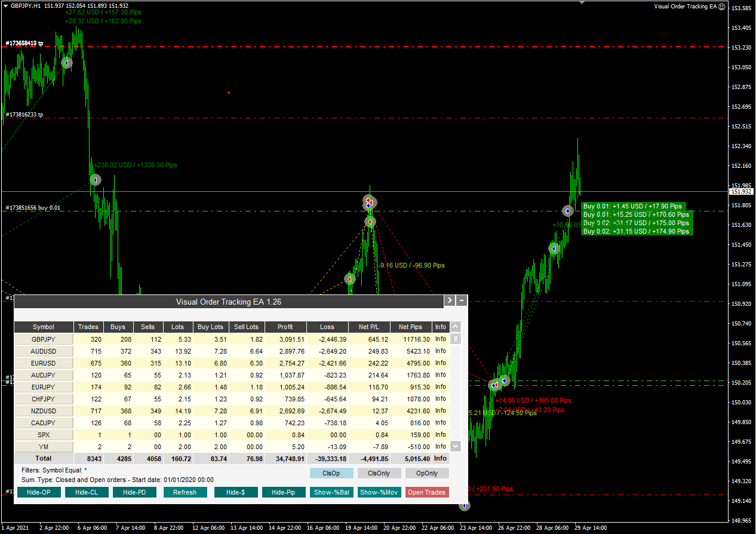The width and height of the screenshot is (756, 534).
Task: Select the CHFJPY symbol button
Action: pos(44,398)
